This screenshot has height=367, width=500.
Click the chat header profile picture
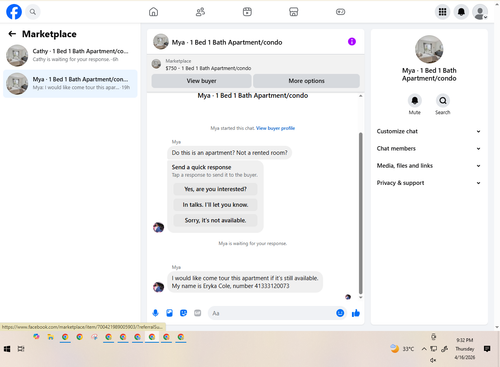pos(161,42)
